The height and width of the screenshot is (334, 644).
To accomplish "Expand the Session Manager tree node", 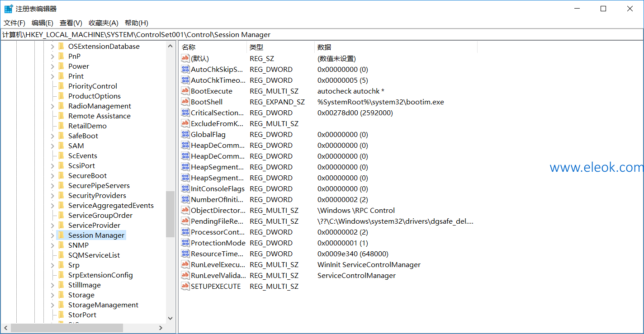I will tap(52, 235).
